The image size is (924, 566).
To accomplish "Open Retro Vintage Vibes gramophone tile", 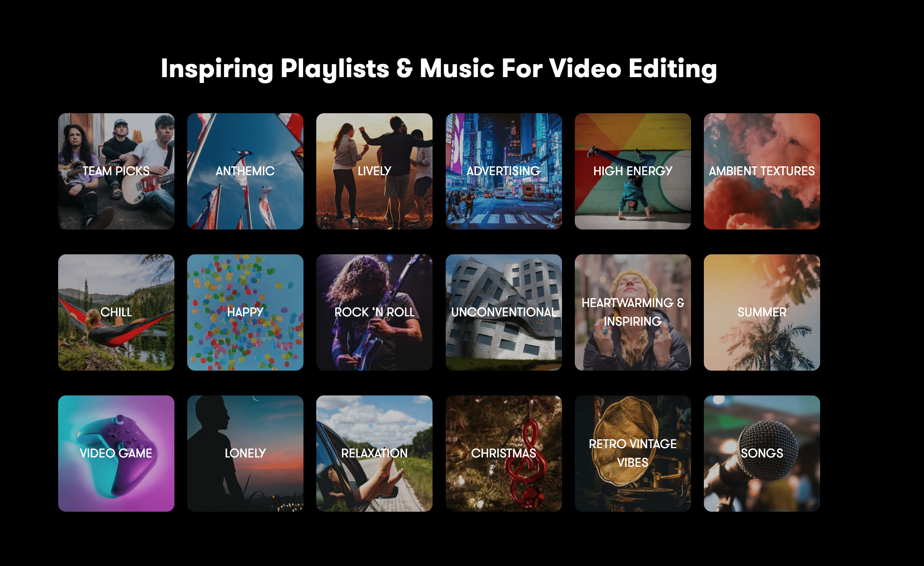I will click(633, 453).
